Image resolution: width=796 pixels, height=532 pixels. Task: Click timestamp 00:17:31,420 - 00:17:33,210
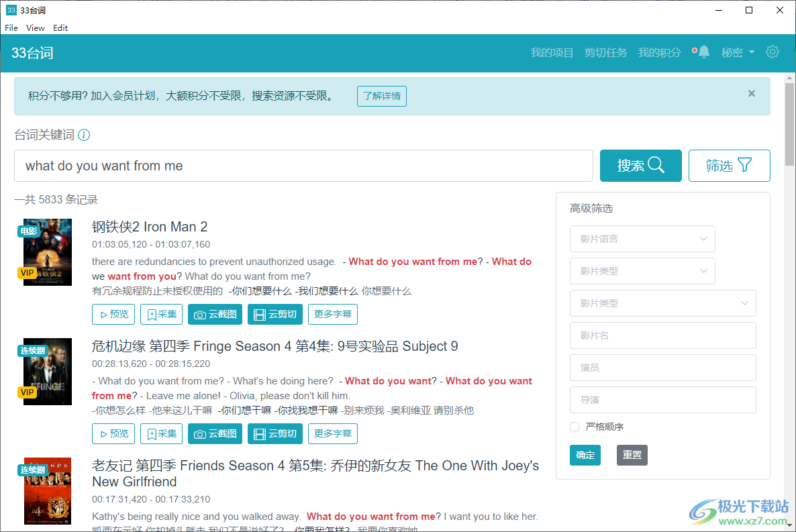tap(151, 499)
